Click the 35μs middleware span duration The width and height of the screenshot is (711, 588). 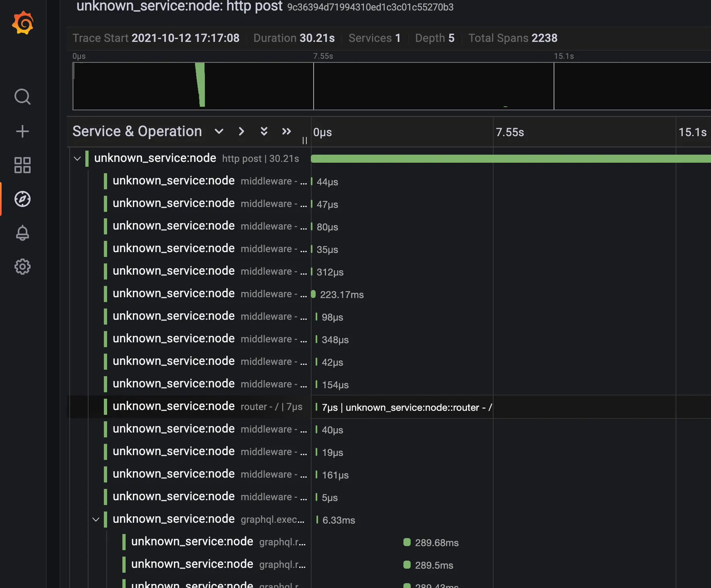[327, 250]
